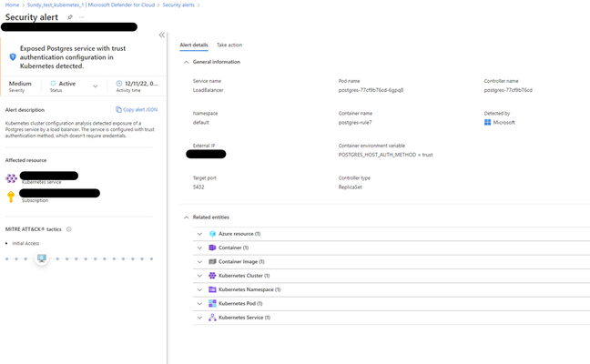Go to Home breadcrumb
Image resolution: width=590 pixels, height=364 pixels.
pyautogui.click(x=12, y=5)
